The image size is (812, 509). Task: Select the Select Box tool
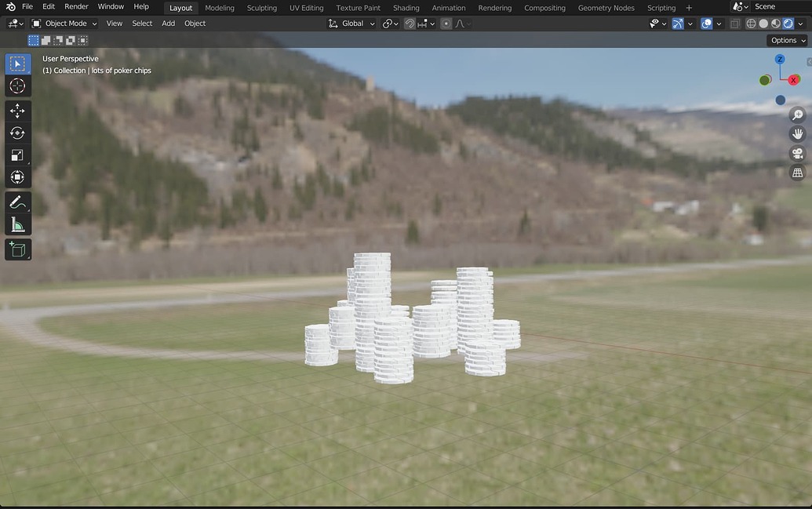[x=17, y=64]
